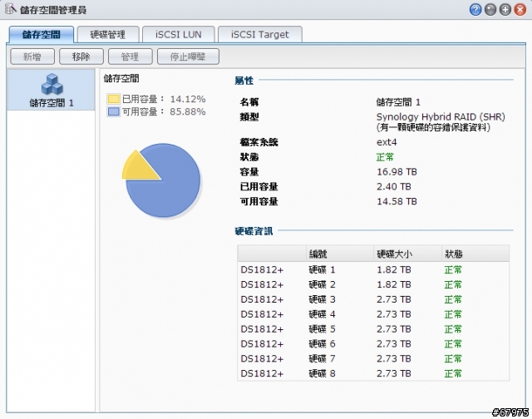The height and width of the screenshot is (419, 532).
Task: Click the 管理 button
Action: pyautogui.click(x=130, y=57)
